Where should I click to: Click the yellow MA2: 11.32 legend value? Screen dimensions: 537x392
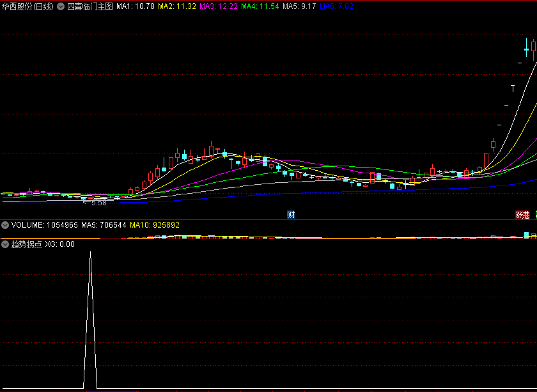[x=177, y=6]
